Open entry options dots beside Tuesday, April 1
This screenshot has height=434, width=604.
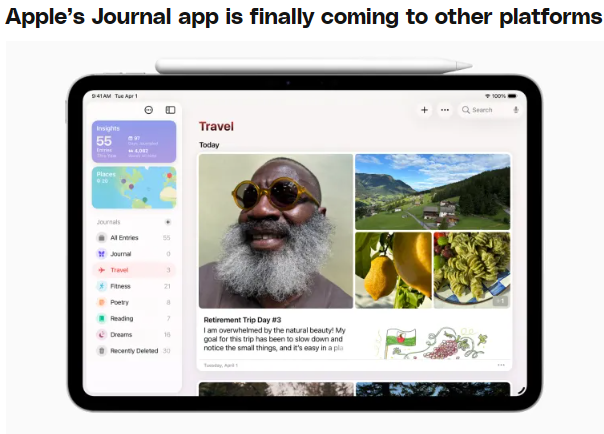pos(501,365)
